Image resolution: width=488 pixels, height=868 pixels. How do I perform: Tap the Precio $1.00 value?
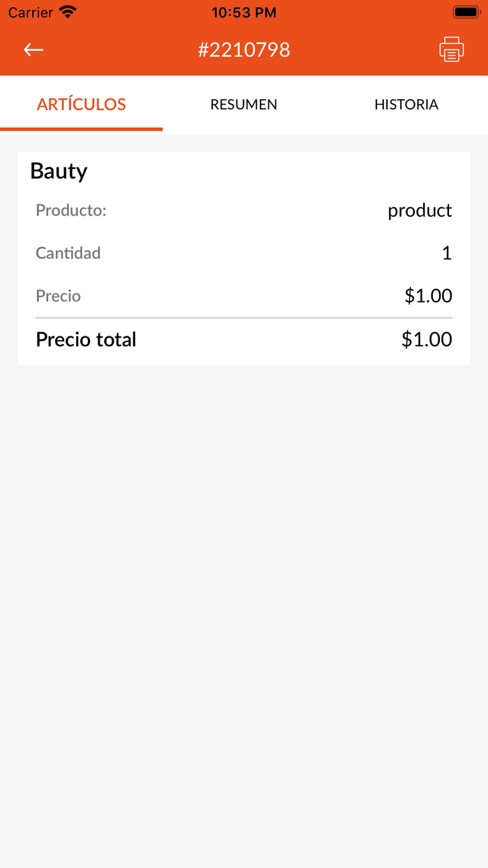pyautogui.click(x=428, y=296)
